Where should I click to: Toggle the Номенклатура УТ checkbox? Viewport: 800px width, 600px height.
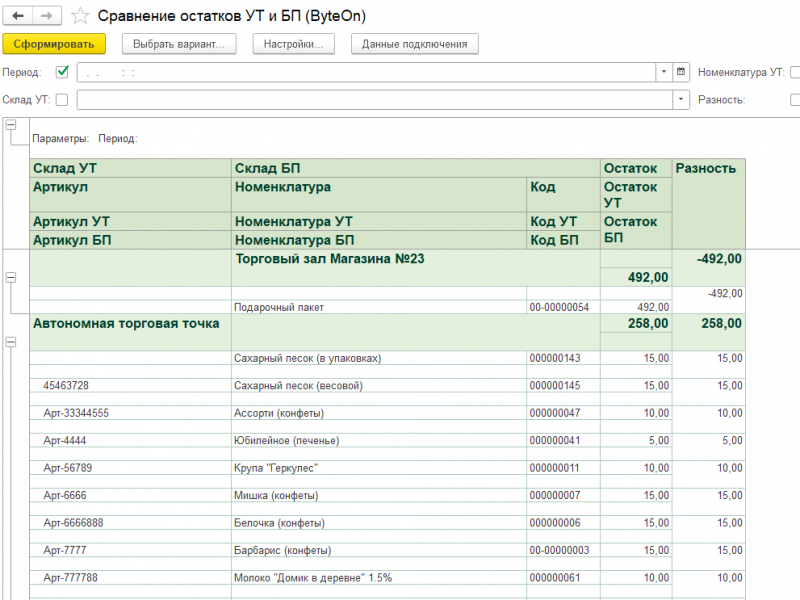(795, 72)
